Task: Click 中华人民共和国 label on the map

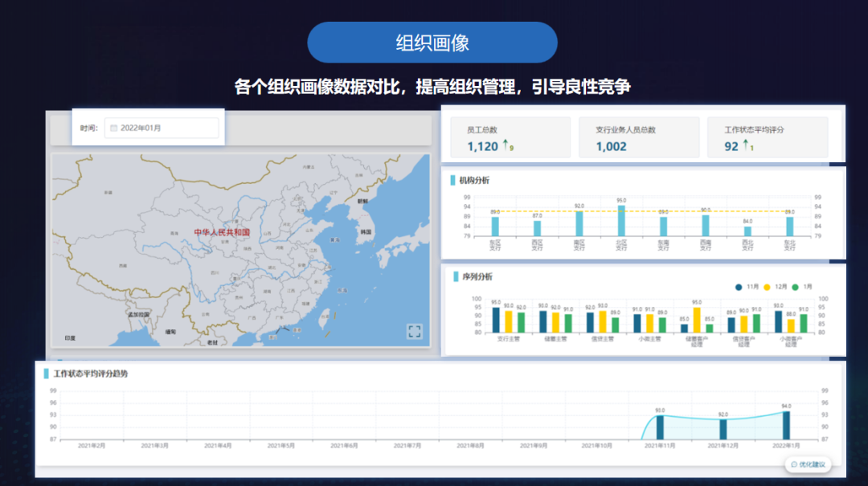Action: (x=222, y=232)
